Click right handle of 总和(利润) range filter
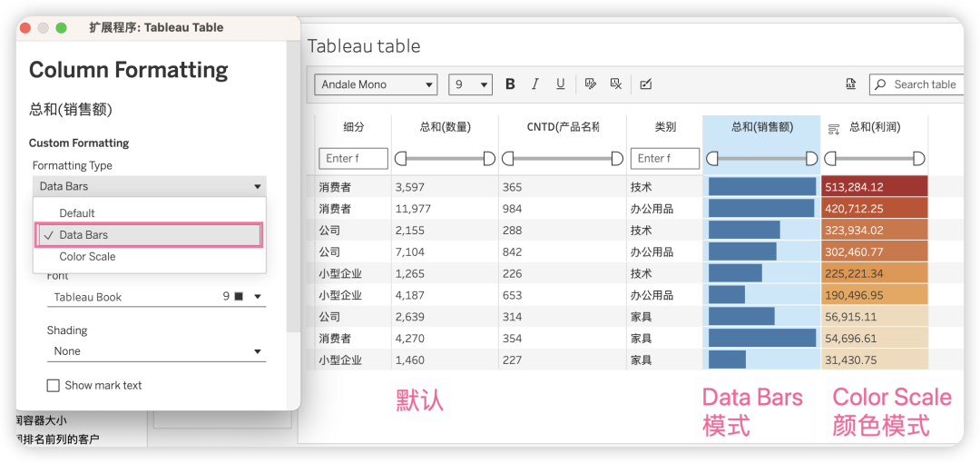Screen dimensions: 980x463 pyautogui.click(x=919, y=159)
